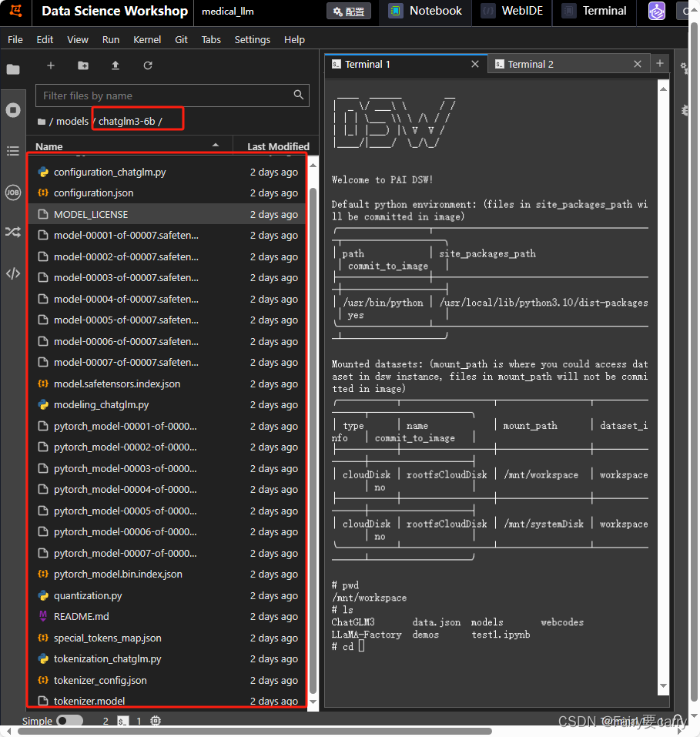Switch to WebIDE view in header
This screenshot has height=737, width=700.
(513, 11)
